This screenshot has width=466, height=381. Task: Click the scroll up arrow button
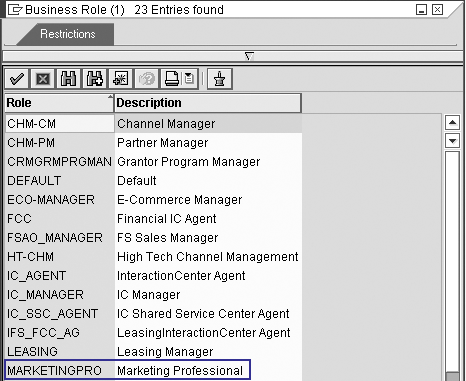(x=452, y=123)
